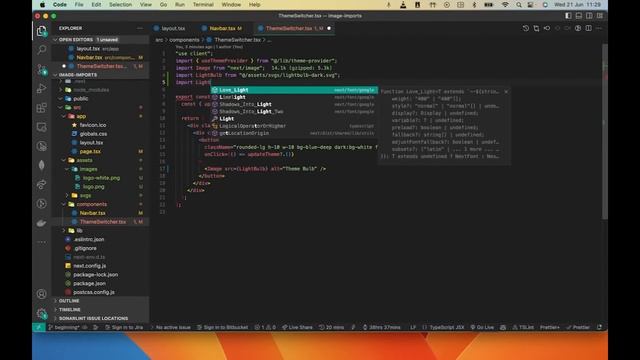Select Shadows_Into_Light_Two suggestion

(294, 111)
